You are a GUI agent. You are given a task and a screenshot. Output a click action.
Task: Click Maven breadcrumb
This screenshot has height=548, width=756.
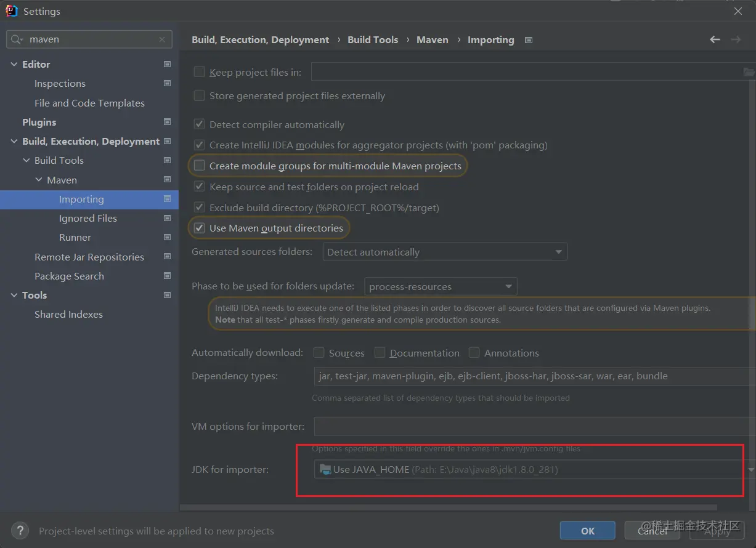tap(433, 39)
